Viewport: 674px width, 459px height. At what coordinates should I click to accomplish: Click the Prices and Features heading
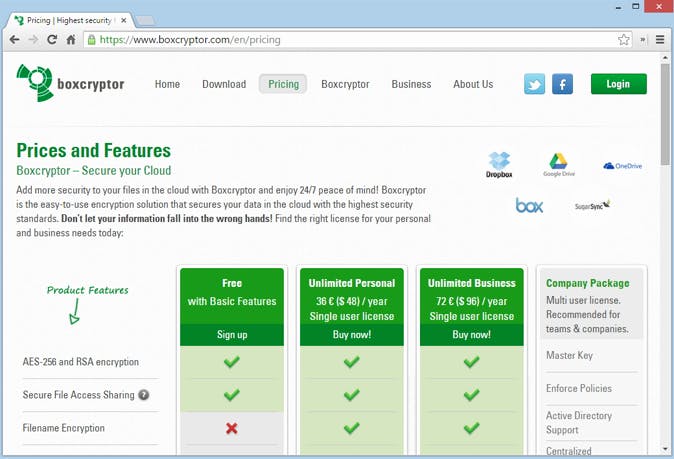coord(93,151)
